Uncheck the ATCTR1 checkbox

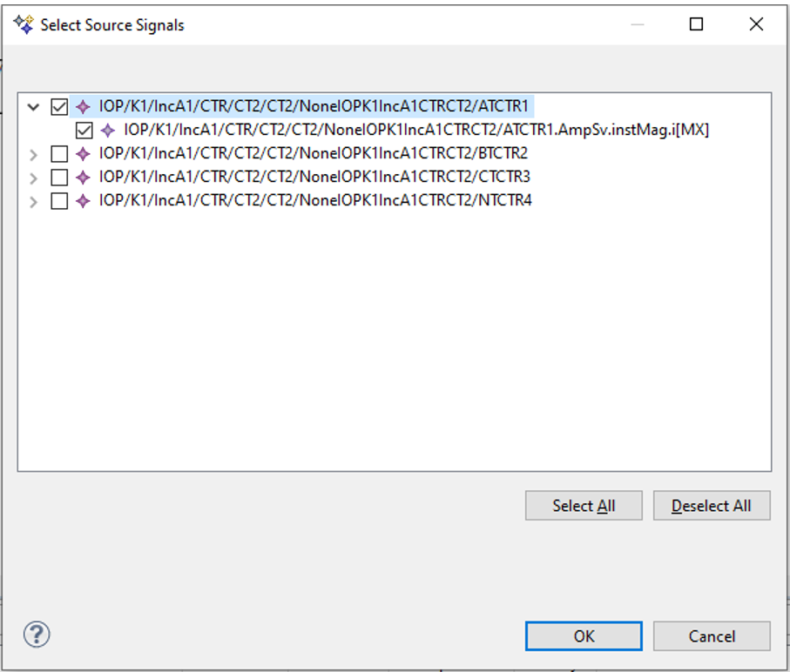(x=59, y=107)
